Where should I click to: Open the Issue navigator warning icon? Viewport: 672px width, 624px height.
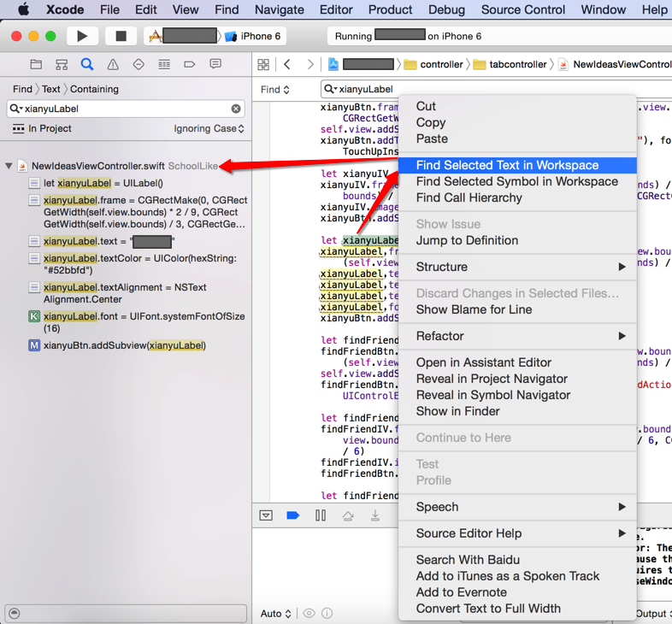pos(113,64)
